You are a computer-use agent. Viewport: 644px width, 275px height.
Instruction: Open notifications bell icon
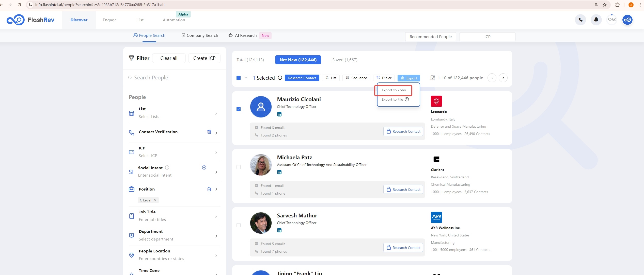click(596, 20)
